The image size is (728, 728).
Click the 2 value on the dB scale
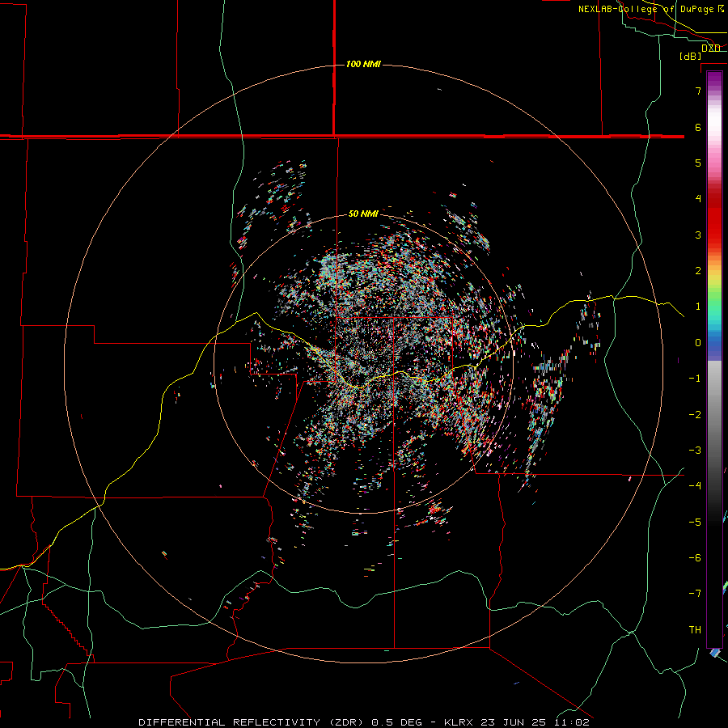[698, 271]
